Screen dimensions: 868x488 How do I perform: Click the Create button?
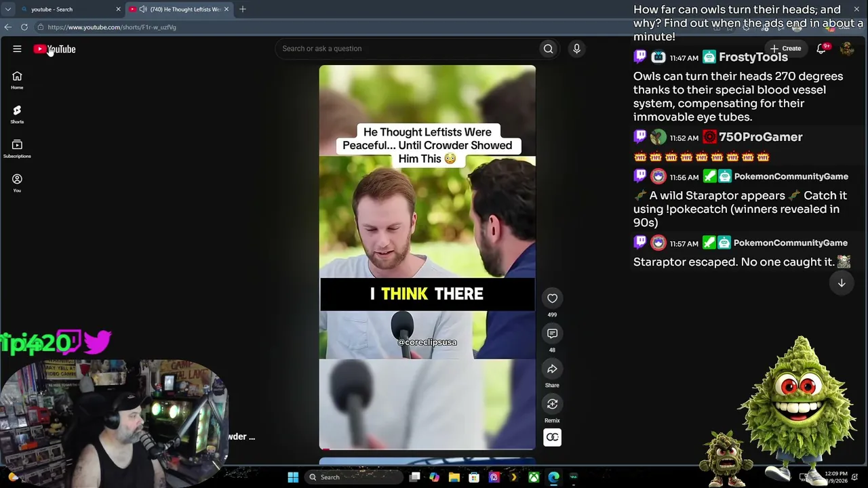[x=787, y=49]
